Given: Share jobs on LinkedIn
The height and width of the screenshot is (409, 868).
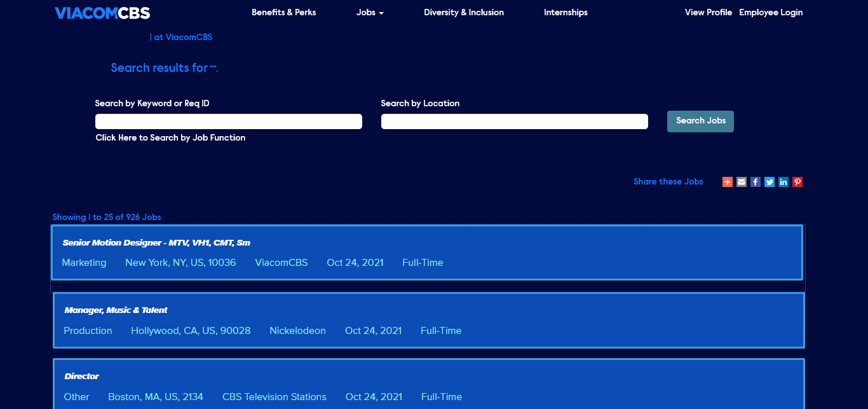Looking at the screenshot, I should click(783, 182).
